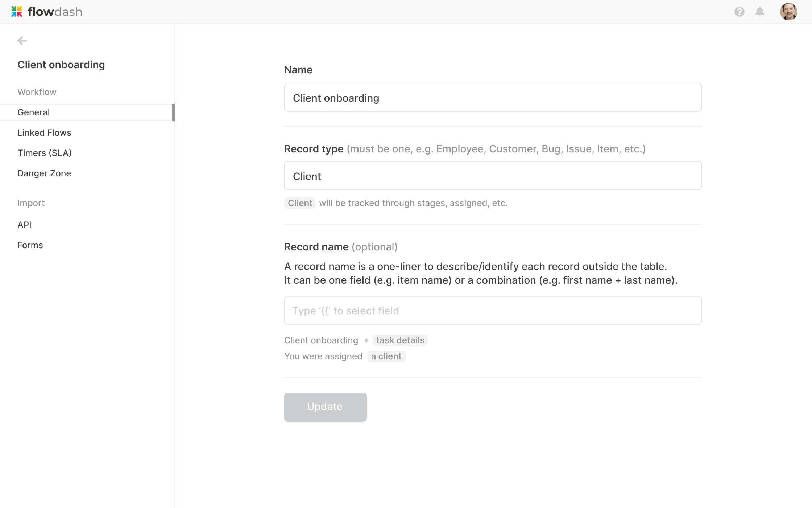Go to Timers (SLA) section
The image size is (812, 508).
pyautogui.click(x=45, y=153)
